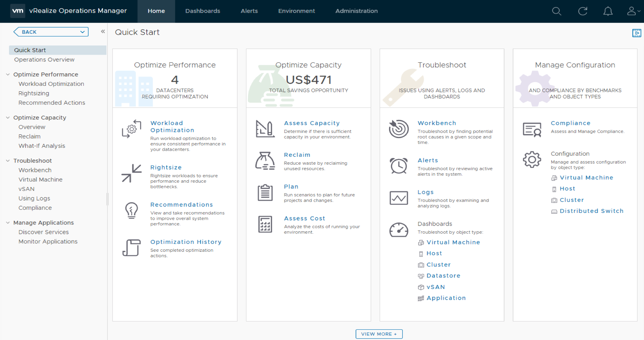Click the Assess Cost calculator icon
The image size is (644, 340).
click(x=265, y=224)
